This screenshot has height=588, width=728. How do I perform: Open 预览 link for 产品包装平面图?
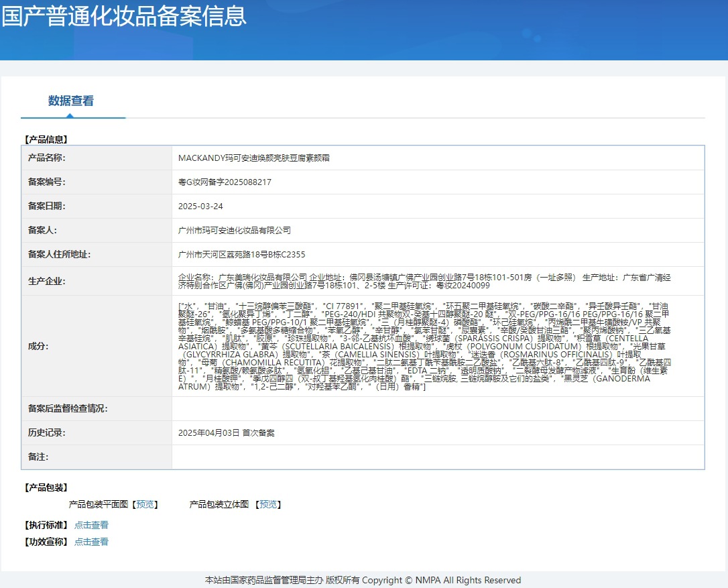(x=145, y=504)
